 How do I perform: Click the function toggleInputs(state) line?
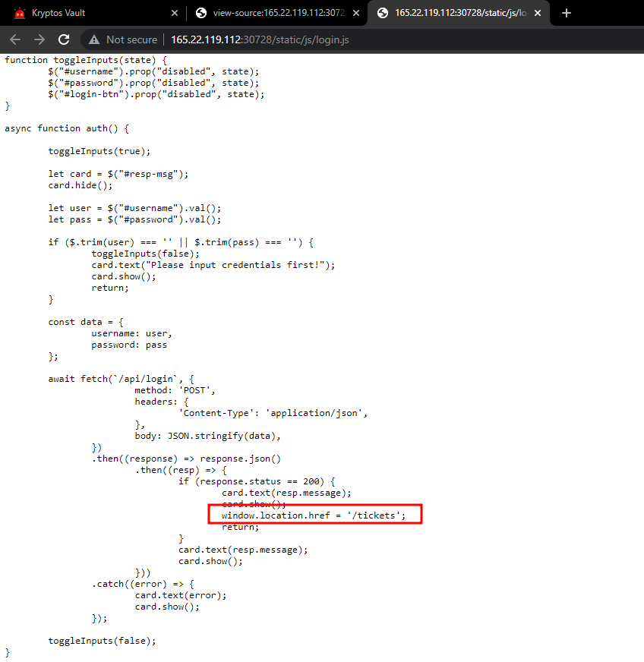tap(85, 59)
